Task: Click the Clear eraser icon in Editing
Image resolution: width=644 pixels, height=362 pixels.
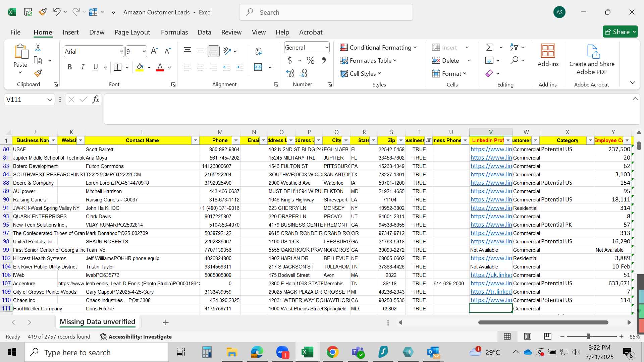Action: point(489,73)
